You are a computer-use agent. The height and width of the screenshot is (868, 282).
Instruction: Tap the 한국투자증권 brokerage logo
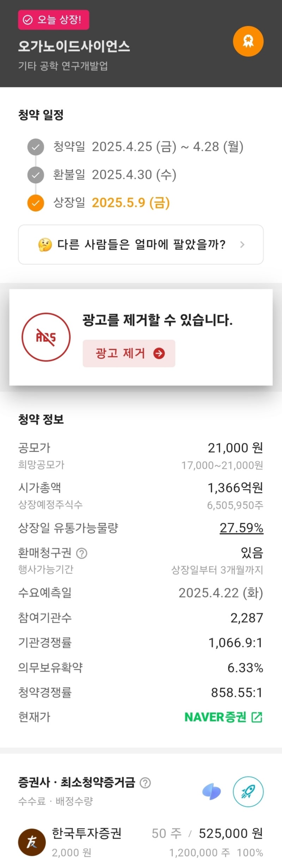click(32, 842)
